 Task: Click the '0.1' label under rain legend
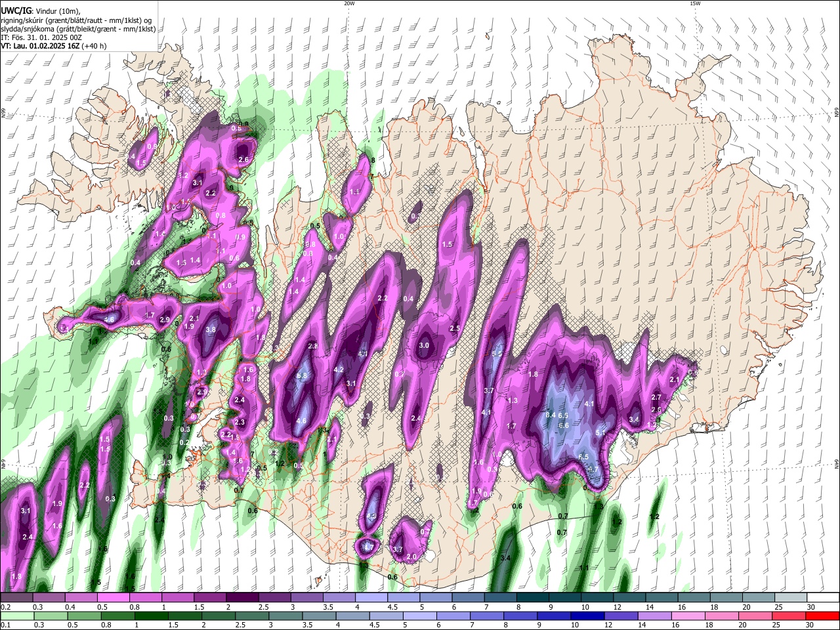(x=5, y=624)
